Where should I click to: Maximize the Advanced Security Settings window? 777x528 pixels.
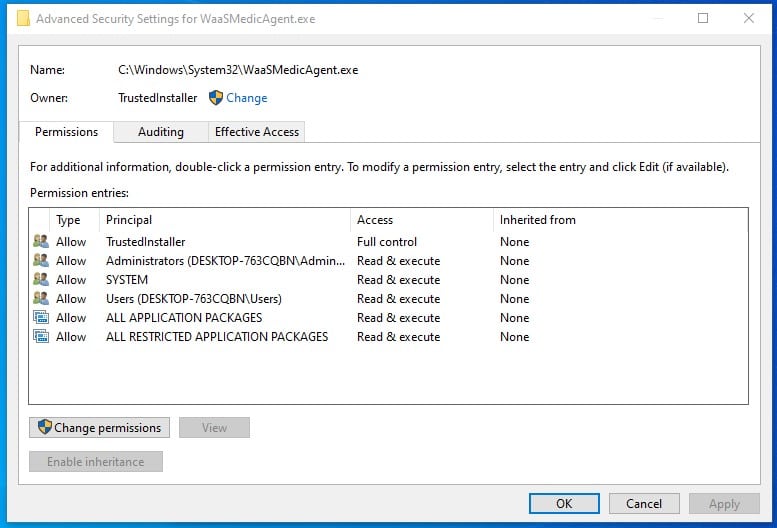click(x=703, y=18)
